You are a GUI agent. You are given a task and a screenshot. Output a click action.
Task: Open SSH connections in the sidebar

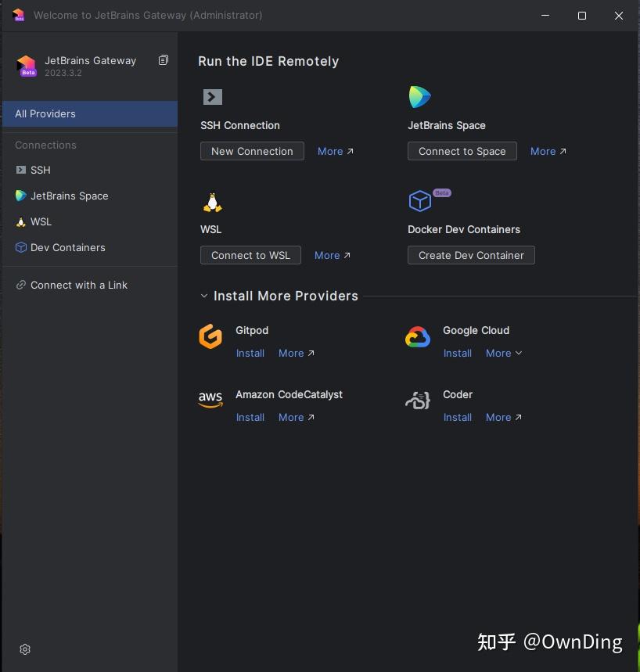(x=90, y=170)
